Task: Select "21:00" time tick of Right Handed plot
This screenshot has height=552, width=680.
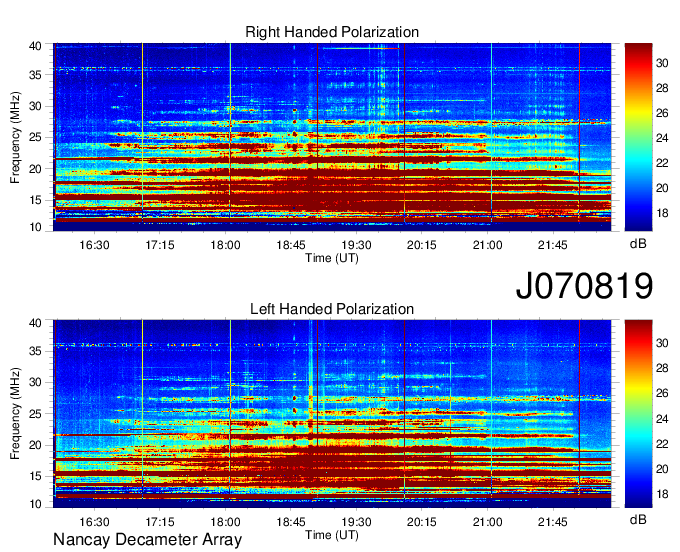Action: point(487,245)
